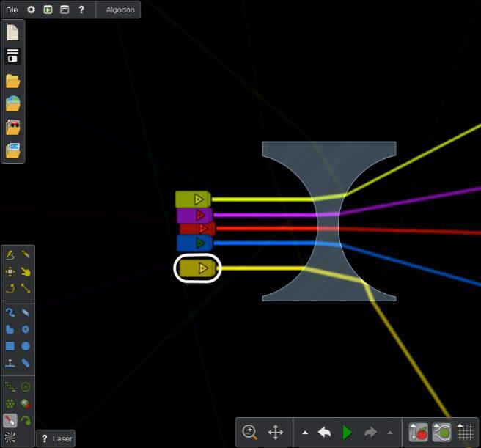Select the red laser emitter

tap(197, 229)
